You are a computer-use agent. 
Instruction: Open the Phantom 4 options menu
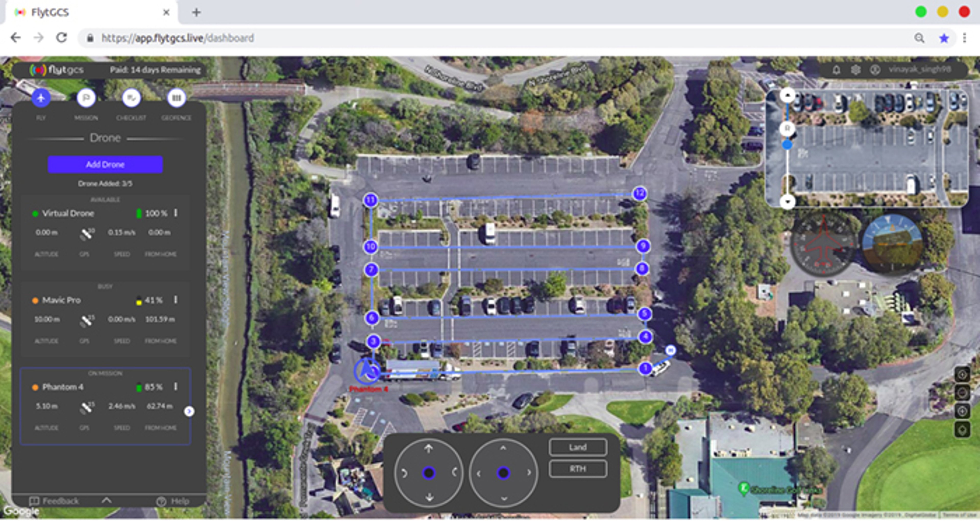coord(176,387)
